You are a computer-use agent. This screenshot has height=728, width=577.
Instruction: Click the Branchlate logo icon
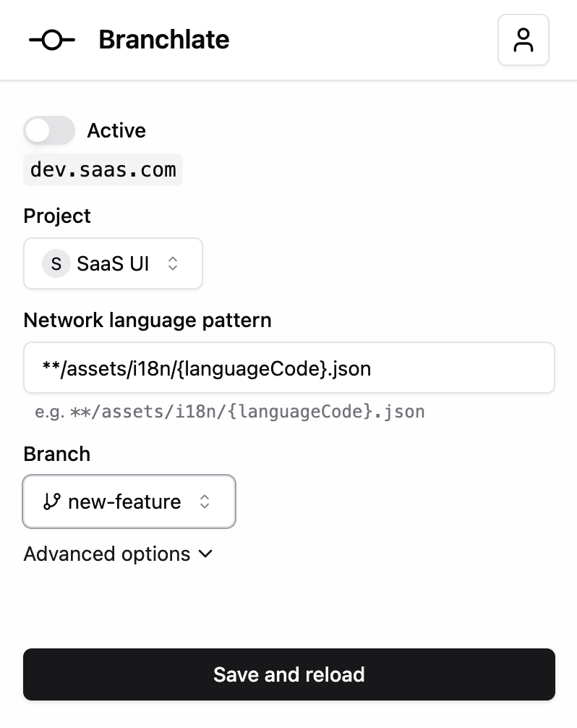tap(52, 40)
